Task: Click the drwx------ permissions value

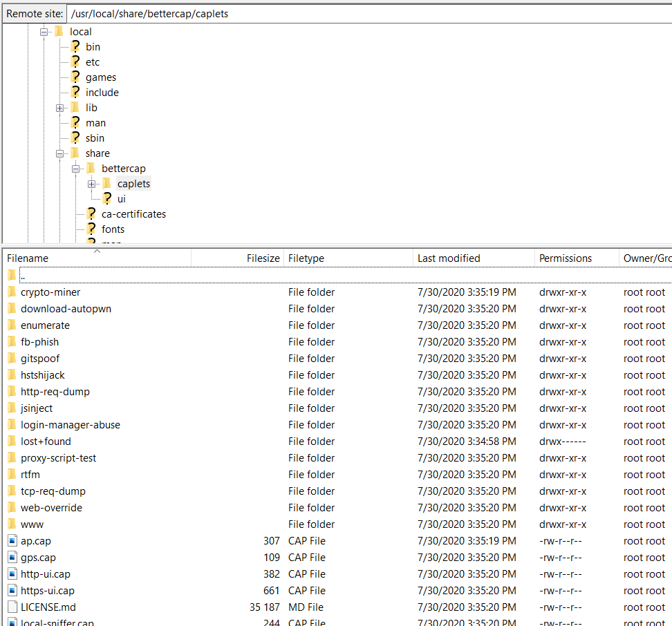Action: (563, 442)
